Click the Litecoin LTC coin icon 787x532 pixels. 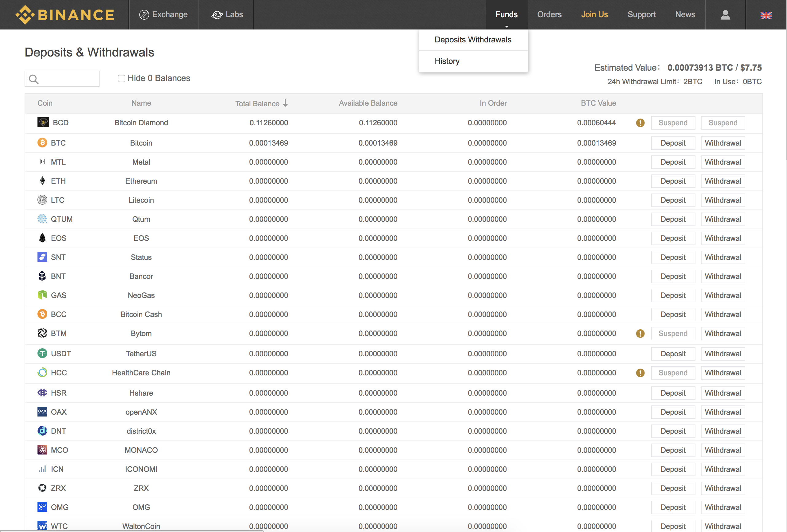[x=42, y=199]
